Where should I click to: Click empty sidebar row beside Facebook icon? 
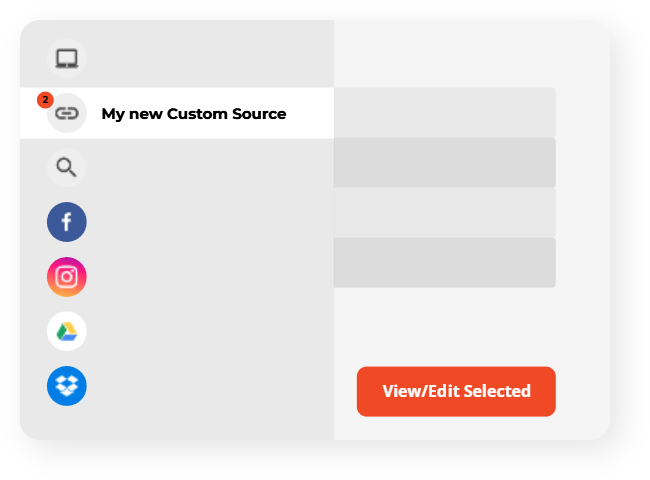pos(209,222)
